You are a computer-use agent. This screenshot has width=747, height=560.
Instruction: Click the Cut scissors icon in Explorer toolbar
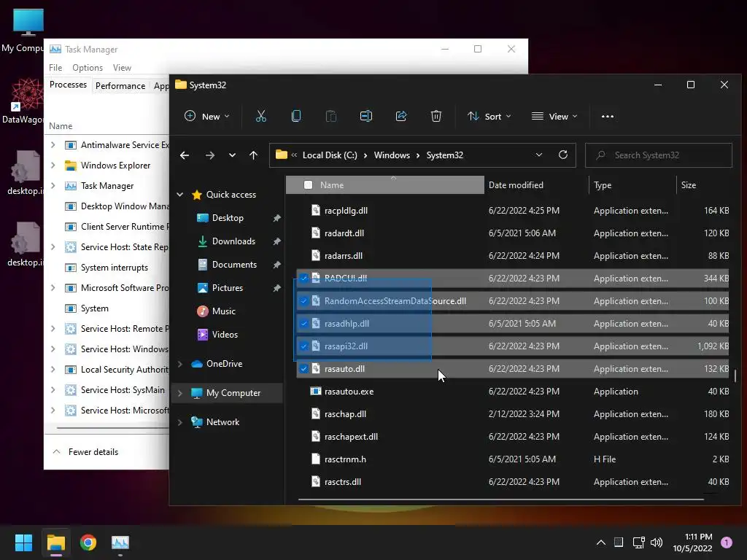pos(260,116)
